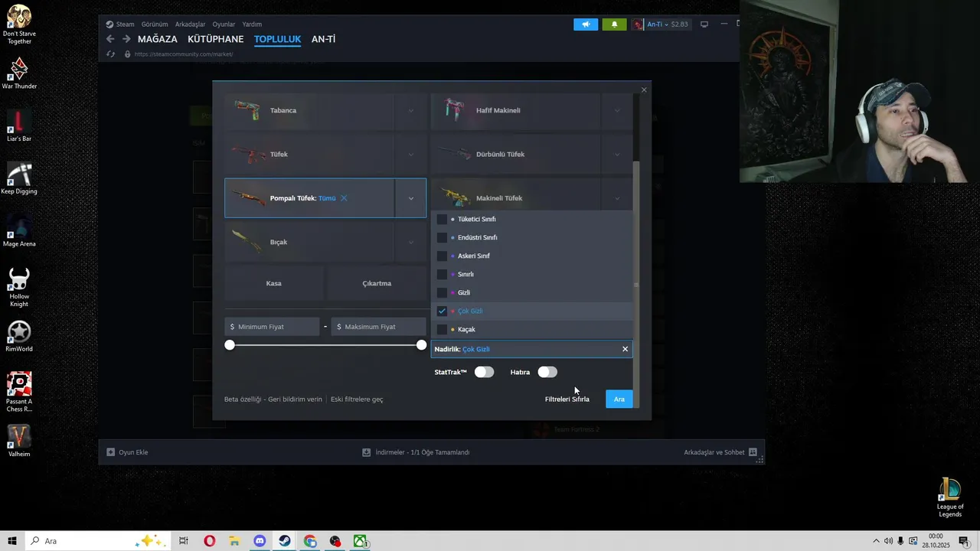Select the Kasa category button
This screenshot has width=980, height=551.
(x=273, y=283)
